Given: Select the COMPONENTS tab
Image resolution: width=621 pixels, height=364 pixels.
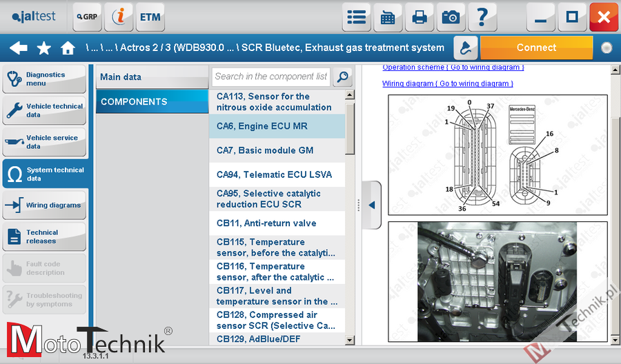Looking at the screenshot, I should (152, 101).
